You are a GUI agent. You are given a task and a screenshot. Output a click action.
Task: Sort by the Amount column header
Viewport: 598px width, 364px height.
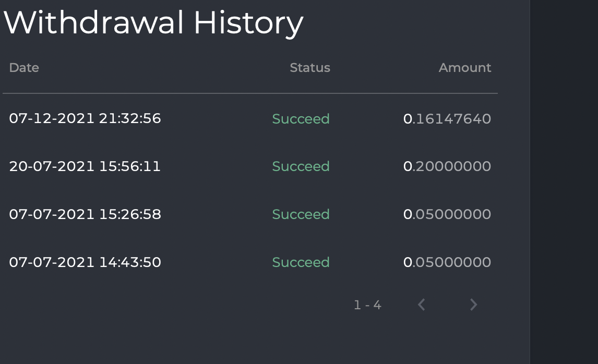click(464, 67)
